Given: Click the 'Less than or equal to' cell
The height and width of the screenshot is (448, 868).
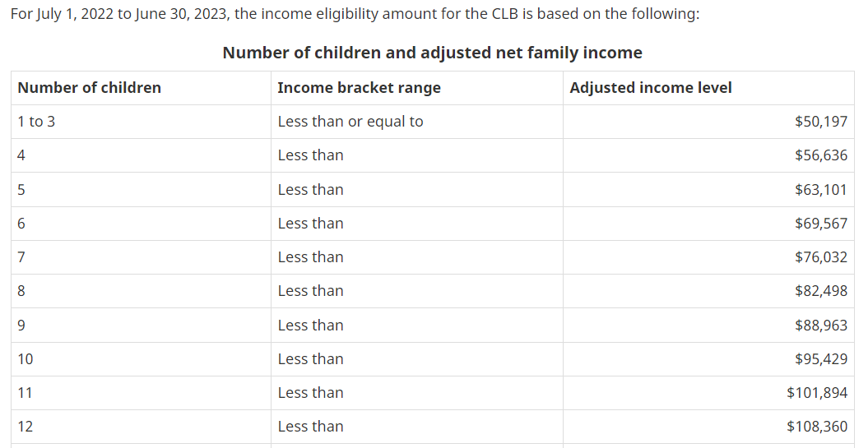Looking at the screenshot, I should pos(350,122).
